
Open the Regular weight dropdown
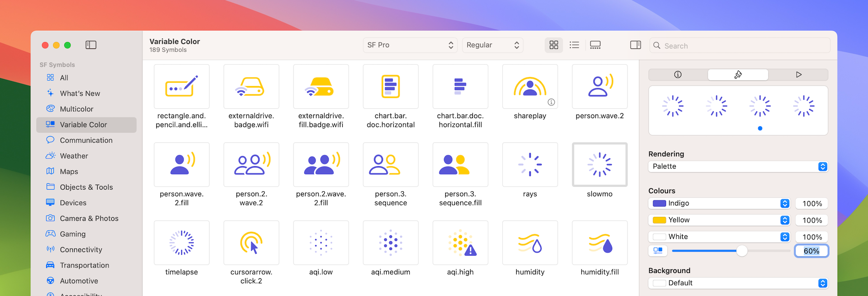click(x=492, y=45)
